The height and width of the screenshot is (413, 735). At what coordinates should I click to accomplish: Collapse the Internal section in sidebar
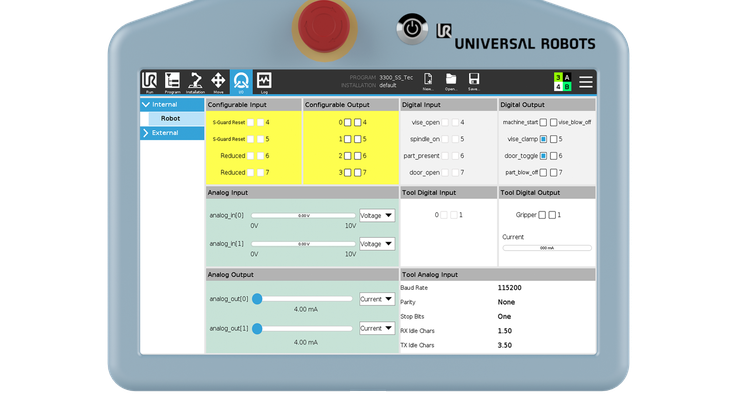point(147,104)
